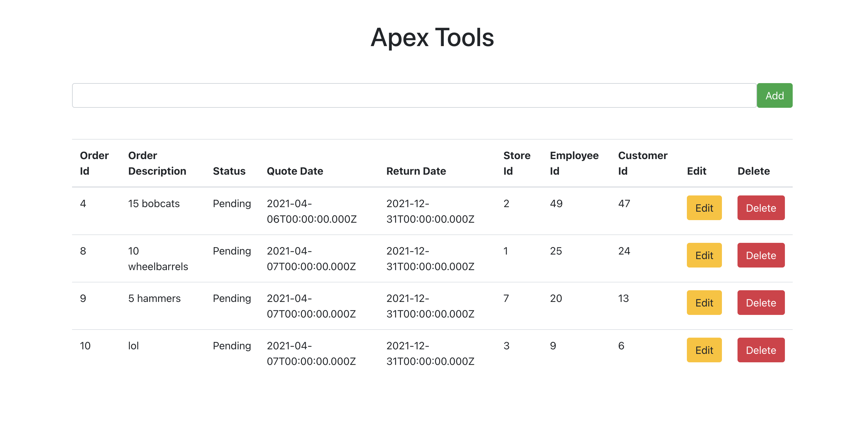
Task: Delete the 15 bobcats order
Action: click(x=761, y=208)
